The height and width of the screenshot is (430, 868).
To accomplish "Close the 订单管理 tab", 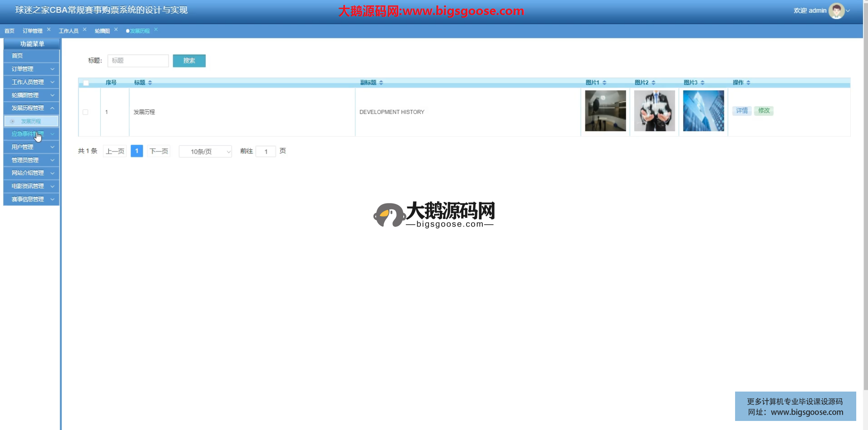I will point(49,29).
